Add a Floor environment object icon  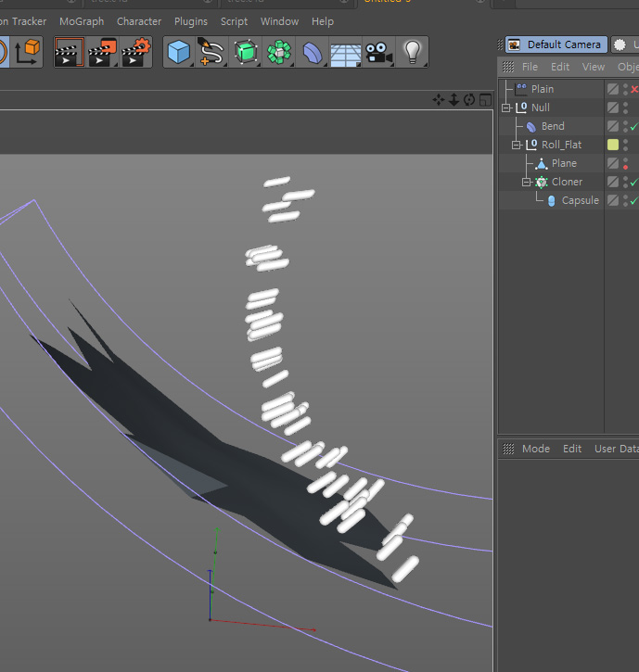[346, 56]
